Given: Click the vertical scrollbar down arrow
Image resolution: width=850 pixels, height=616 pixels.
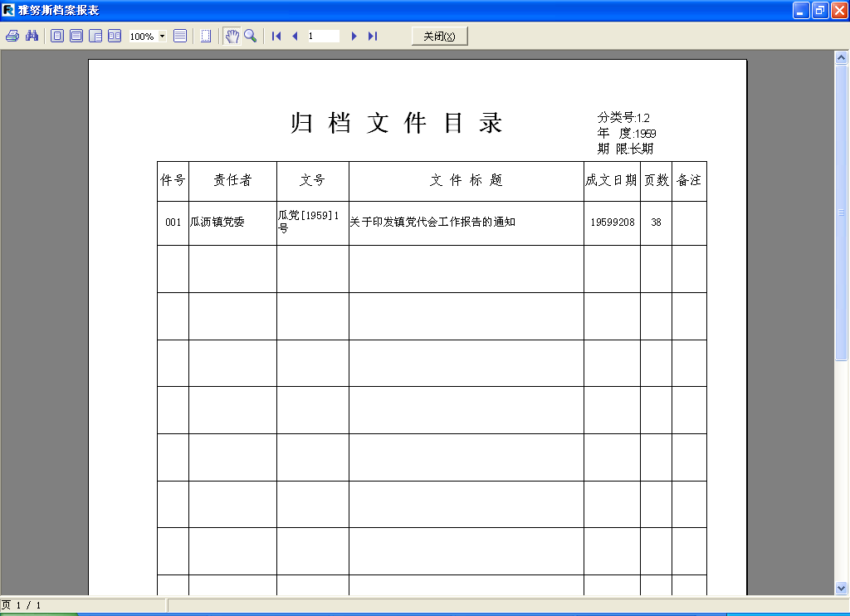Looking at the screenshot, I should coord(842,588).
